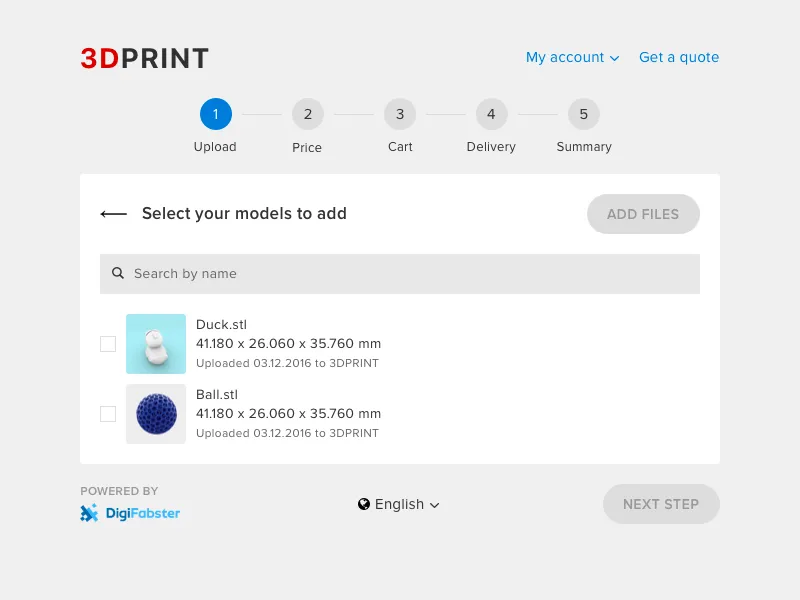Expand the My account dropdown
This screenshot has width=800, height=600.
pos(572,57)
